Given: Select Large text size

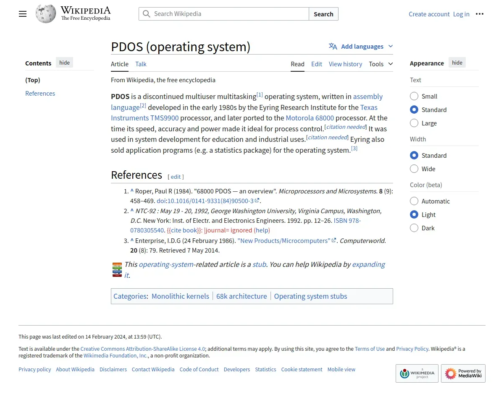Looking at the screenshot, I should pos(414,123).
